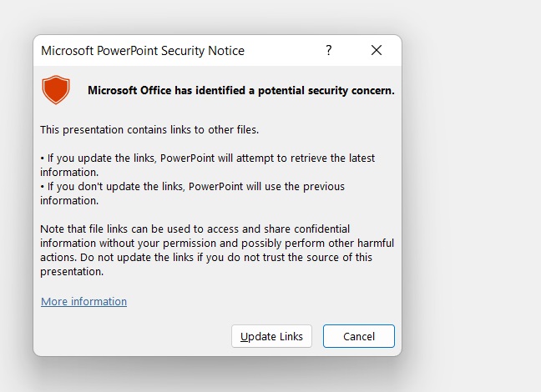This screenshot has width=541, height=392.
Task: Click 'PowerPoint will attempt to retrieve the latest' text
Action: tap(267, 158)
